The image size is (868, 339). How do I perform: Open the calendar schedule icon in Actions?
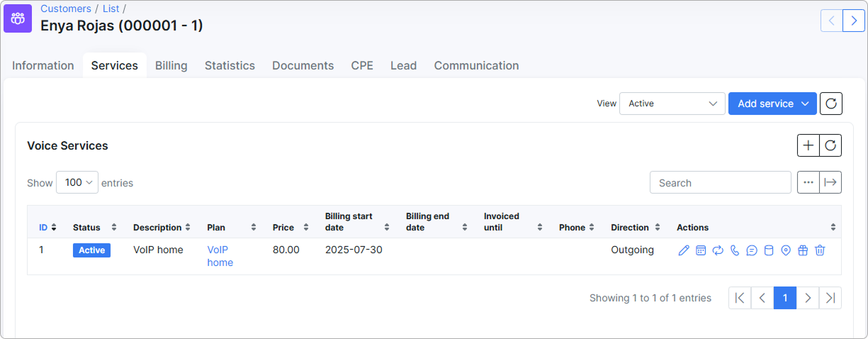coord(700,250)
